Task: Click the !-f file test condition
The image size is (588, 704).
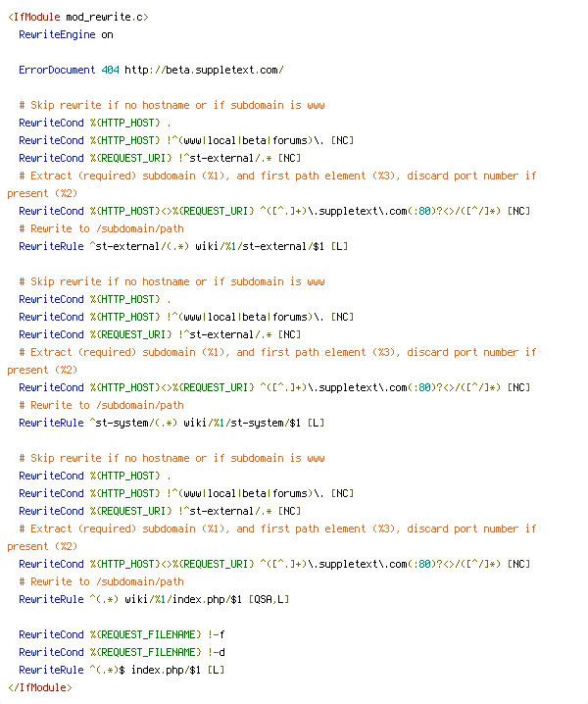Action: coord(220,634)
